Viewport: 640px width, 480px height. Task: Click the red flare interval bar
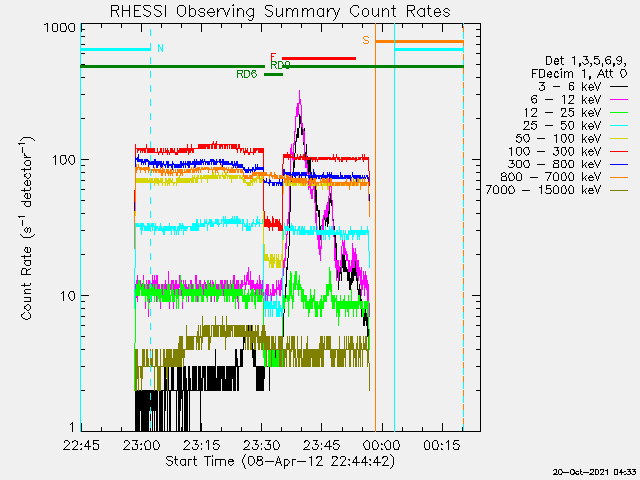coord(319,58)
